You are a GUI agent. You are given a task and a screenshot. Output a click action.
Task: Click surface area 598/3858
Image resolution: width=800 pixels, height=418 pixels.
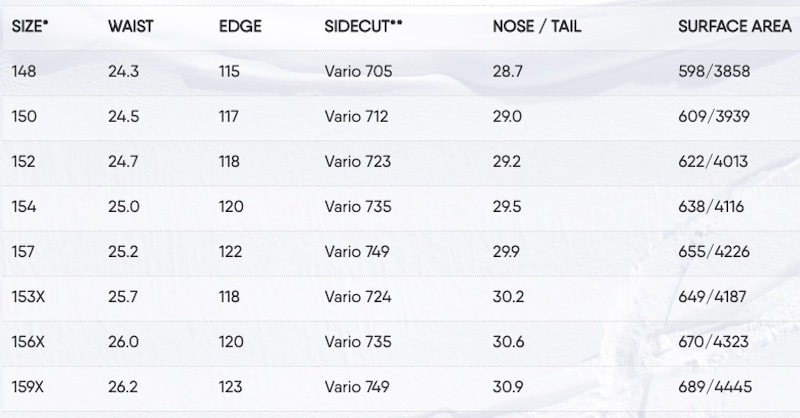tap(714, 71)
